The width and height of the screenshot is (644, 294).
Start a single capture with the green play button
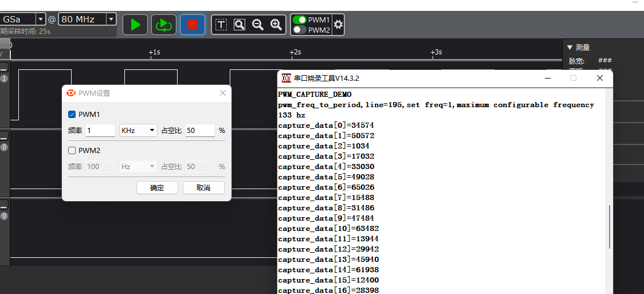point(136,25)
